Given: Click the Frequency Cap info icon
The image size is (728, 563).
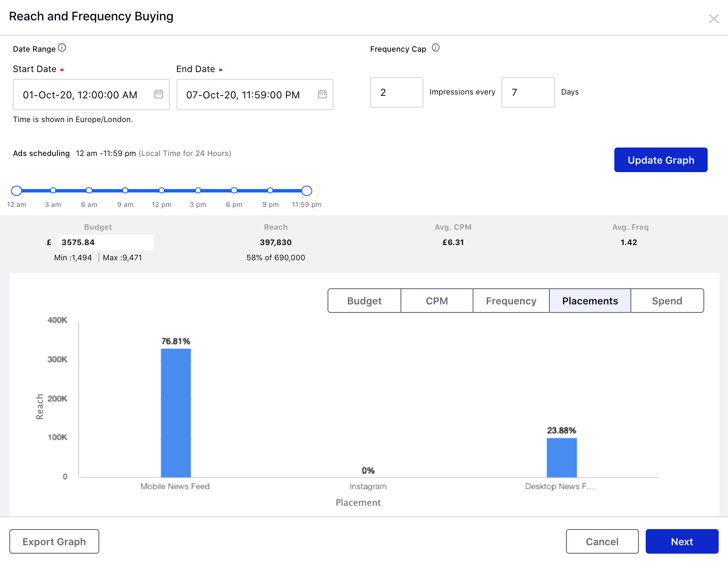Looking at the screenshot, I should 435,48.
